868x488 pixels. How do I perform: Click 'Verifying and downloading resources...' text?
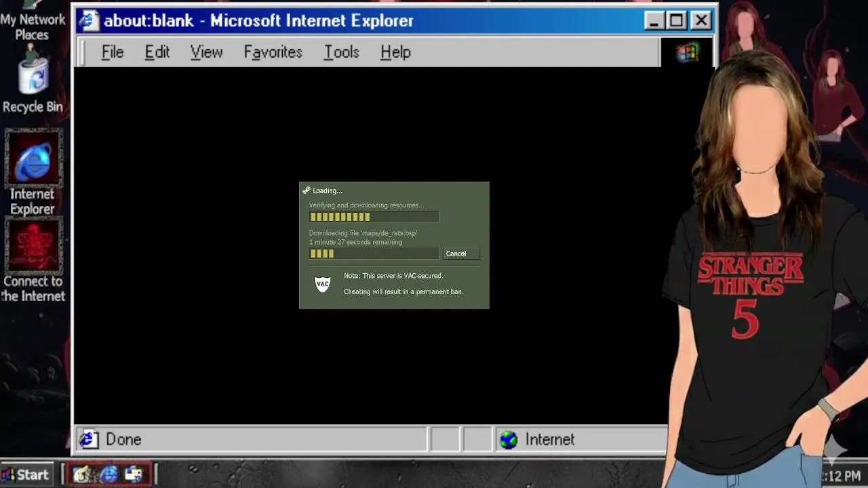(367, 205)
